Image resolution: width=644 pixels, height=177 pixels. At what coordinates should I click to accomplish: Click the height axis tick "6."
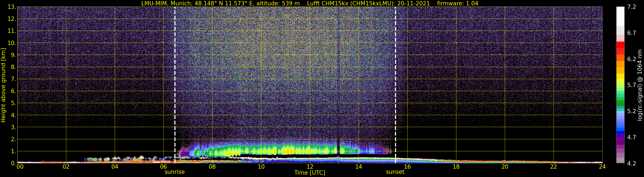(13, 91)
